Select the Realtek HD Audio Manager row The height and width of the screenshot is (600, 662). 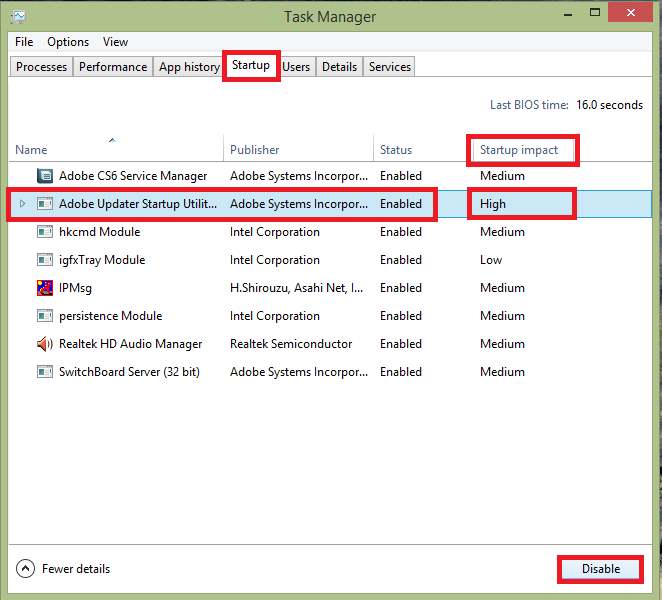130,344
